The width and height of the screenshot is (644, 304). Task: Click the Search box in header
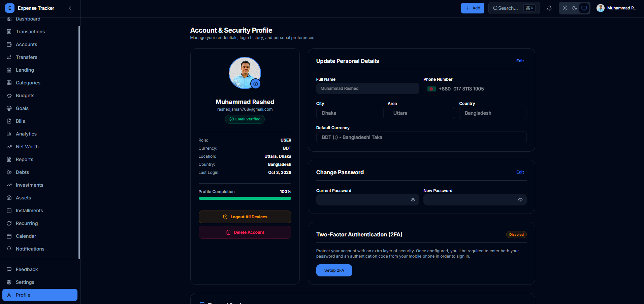pos(514,8)
